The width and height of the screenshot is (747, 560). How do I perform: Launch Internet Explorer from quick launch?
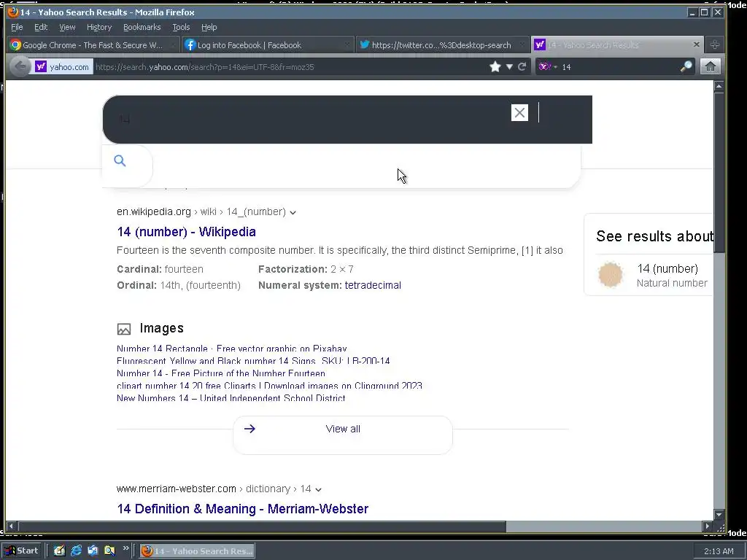point(76,551)
